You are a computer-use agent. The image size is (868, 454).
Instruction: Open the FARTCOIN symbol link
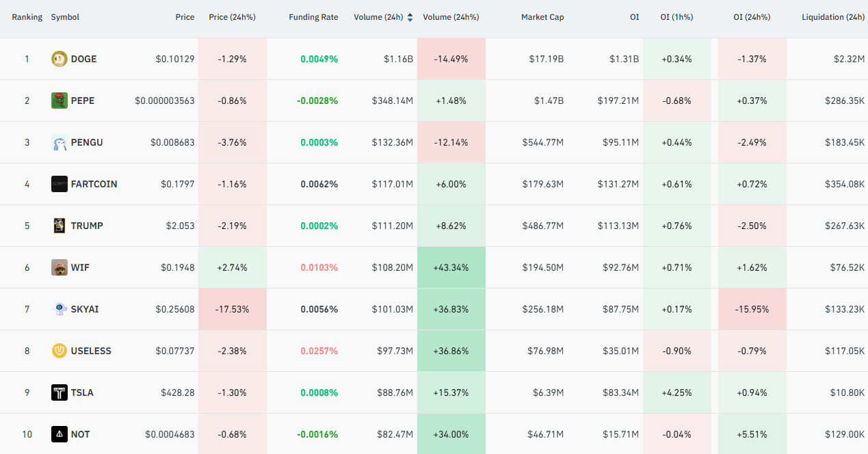pos(94,184)
